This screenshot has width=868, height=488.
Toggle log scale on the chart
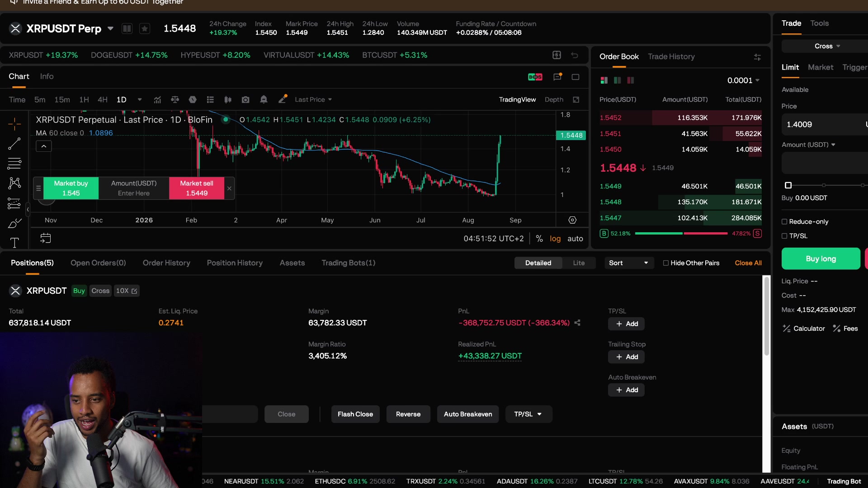pos(555,239)
